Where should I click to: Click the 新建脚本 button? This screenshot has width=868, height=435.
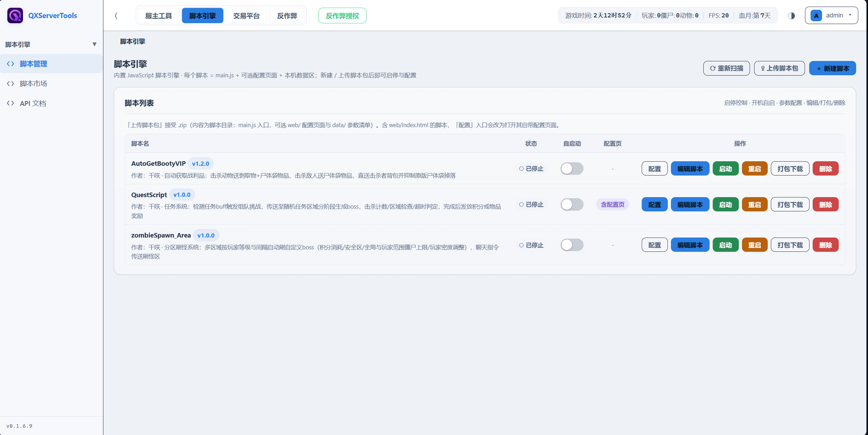point(832,68)
